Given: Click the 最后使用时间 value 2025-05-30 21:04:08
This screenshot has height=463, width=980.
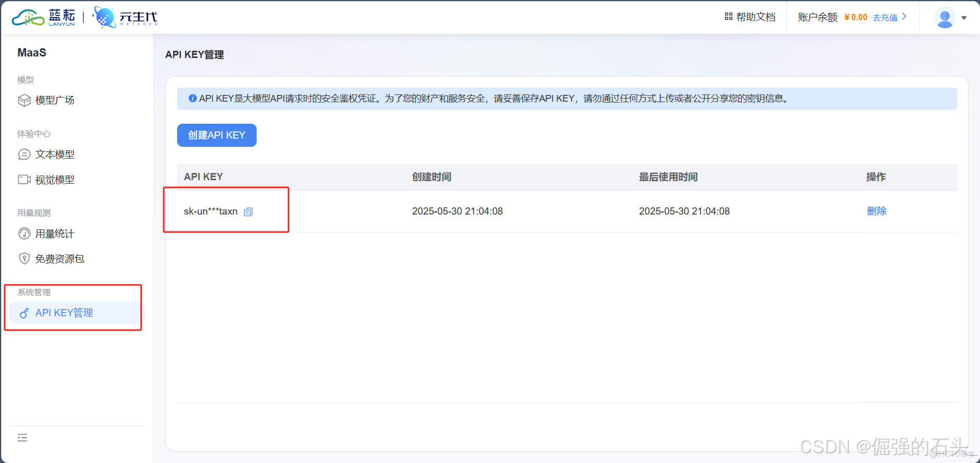Looking at the screenshot, I should (x=684, y=211).
